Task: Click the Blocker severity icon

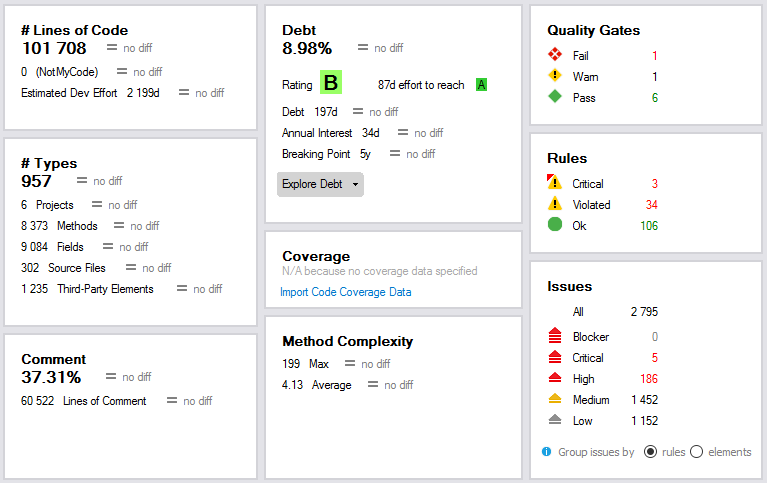Action: point(555,336)
